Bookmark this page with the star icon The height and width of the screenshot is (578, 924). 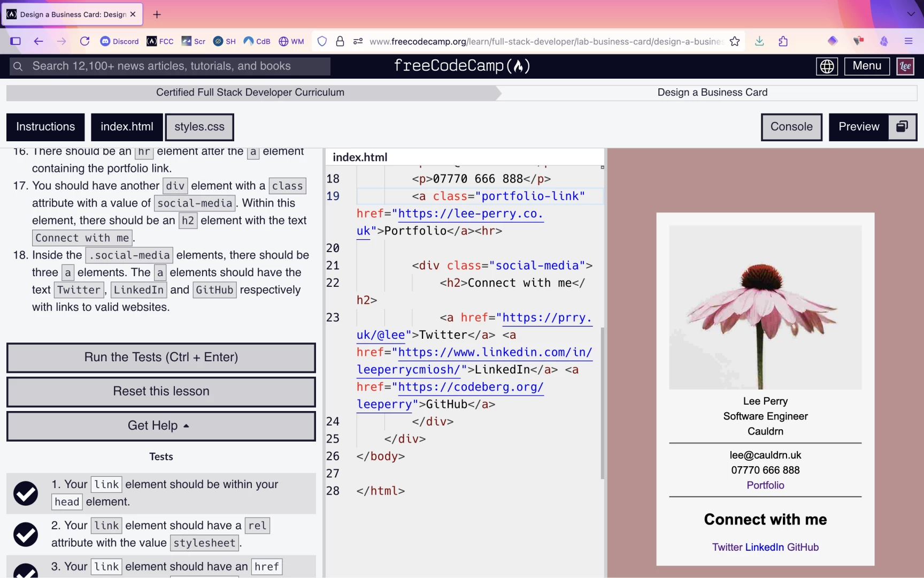[x=734, y=41]
